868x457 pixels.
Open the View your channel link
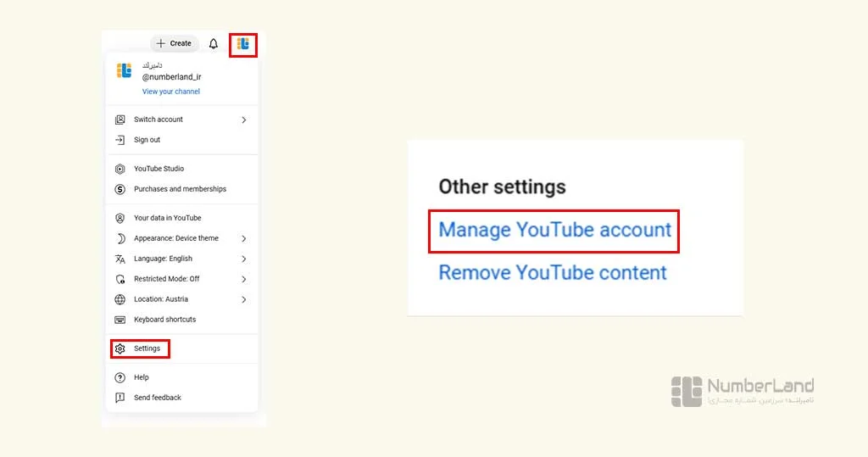point(170,92)
